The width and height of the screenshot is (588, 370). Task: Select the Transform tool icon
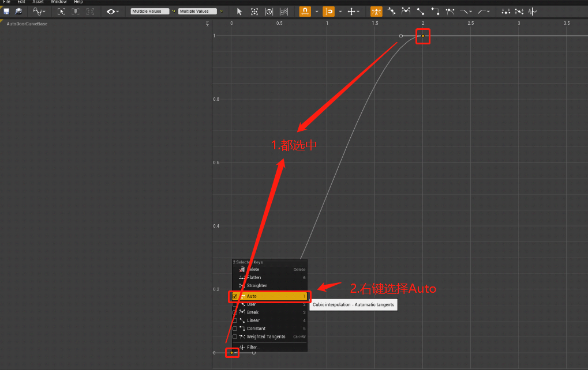[x=254, y=12]
